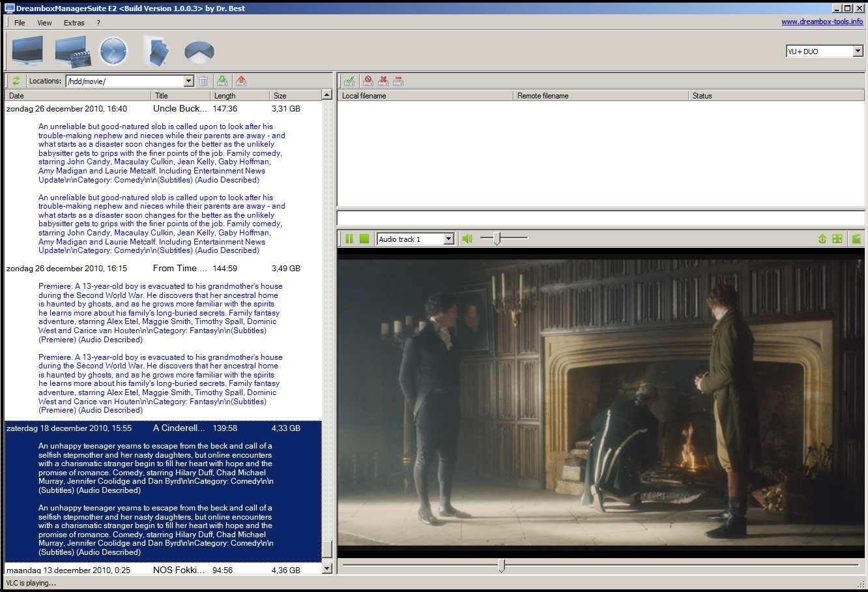The image size is (868, 592).
Task: Open the stacked pictures icon
Action: pos(157,51)
